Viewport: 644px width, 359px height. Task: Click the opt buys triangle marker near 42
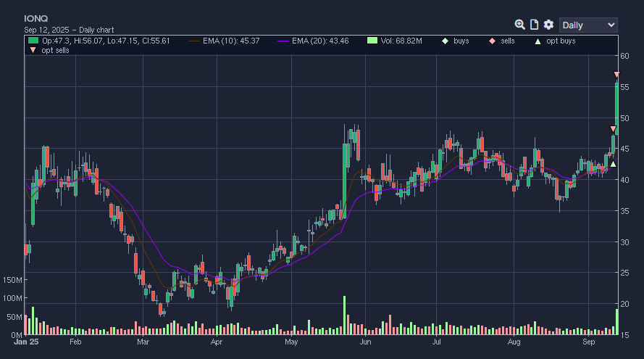[613, 164]
